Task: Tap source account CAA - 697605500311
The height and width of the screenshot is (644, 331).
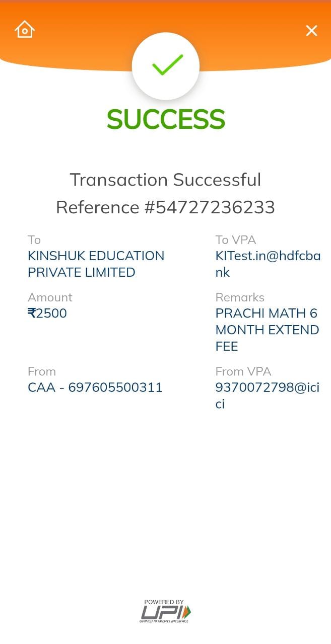Action: tap(95, 387)
